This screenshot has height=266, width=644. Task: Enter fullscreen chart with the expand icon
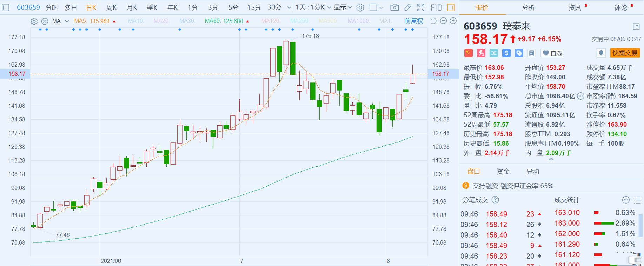pyautogui.click(x=420, y=7)
